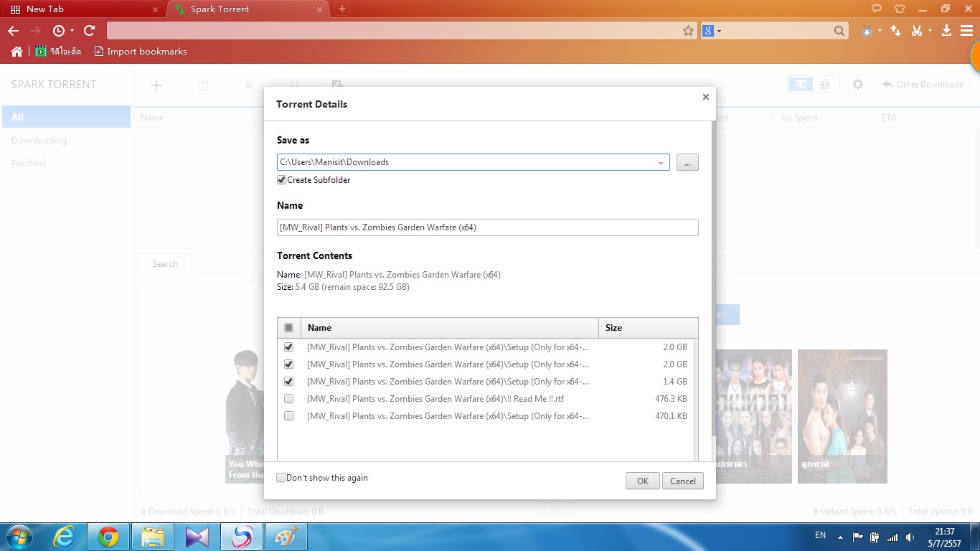Open the browser hamburger menu
This screenshot has width=980, height=551.
[966, 31]
